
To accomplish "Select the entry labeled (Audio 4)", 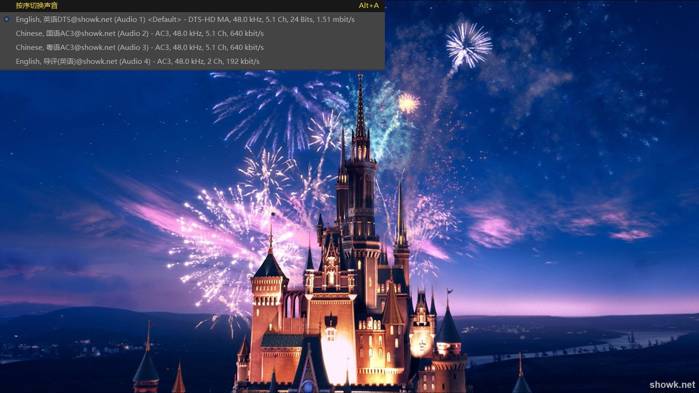I will pyautogui.click(x=192, y=61).
